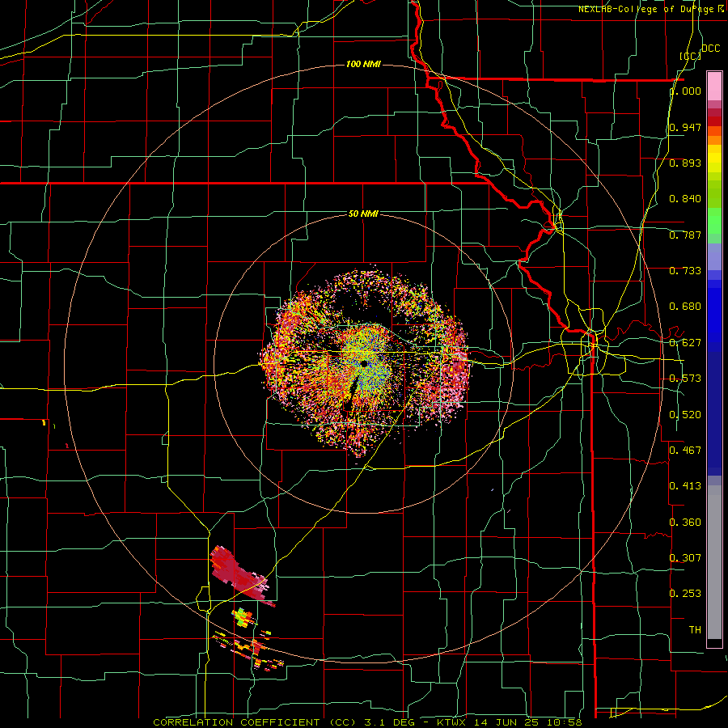This screenshot has height=728, width=728.
Task: Click the TH threshold label
Action: (695, 629)
